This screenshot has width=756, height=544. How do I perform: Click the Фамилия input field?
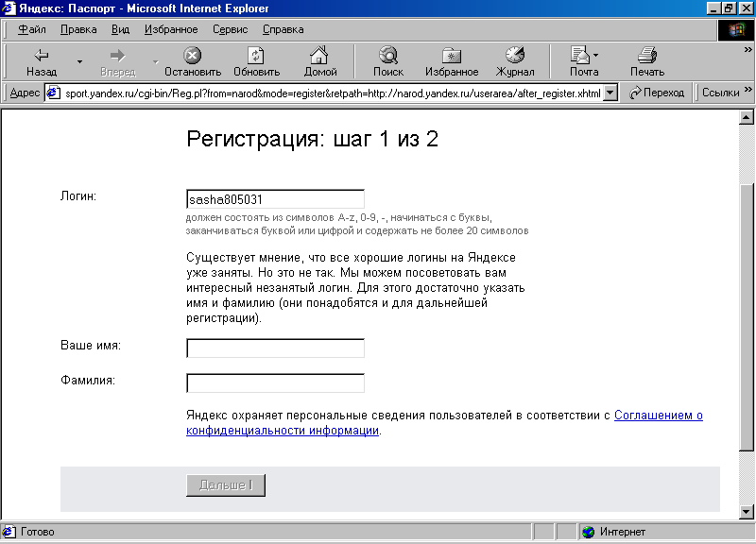tap(275, 383)
